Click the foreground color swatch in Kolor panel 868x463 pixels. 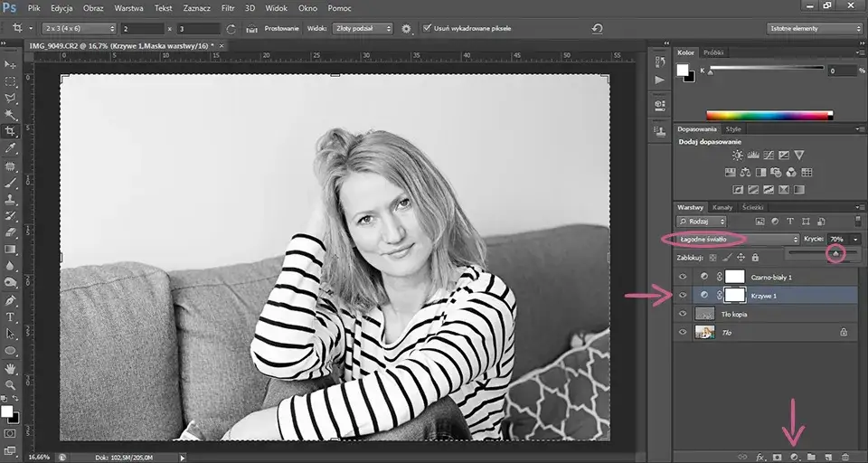pos(683,70)
